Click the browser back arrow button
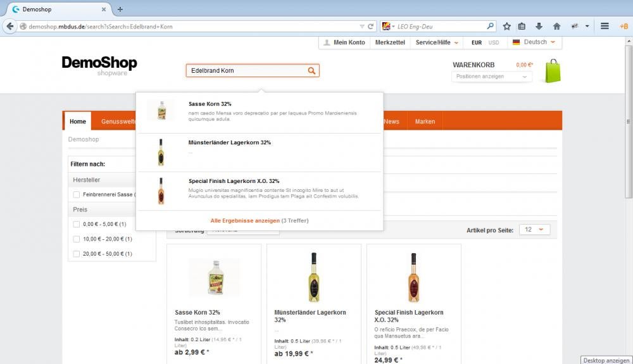Image resolution: width=633 pixels, height=364 pixels. (x=9, y=27)
